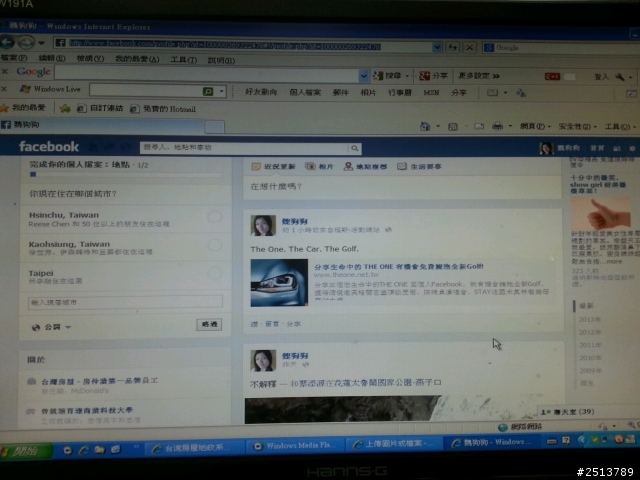The image size is (640, 480).
Task: Click the Google toolbar 分享 button
Action: point(433,76)
